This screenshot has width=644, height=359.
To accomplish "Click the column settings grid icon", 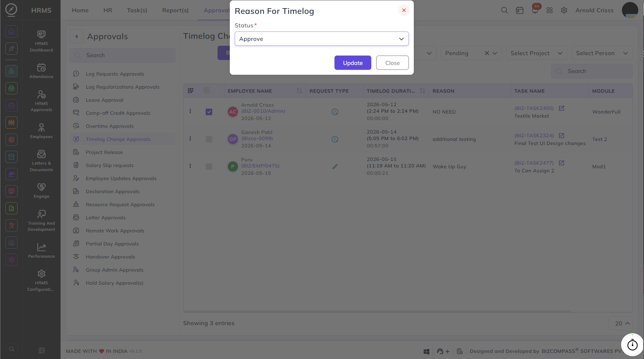I will (x=191, y=91).
